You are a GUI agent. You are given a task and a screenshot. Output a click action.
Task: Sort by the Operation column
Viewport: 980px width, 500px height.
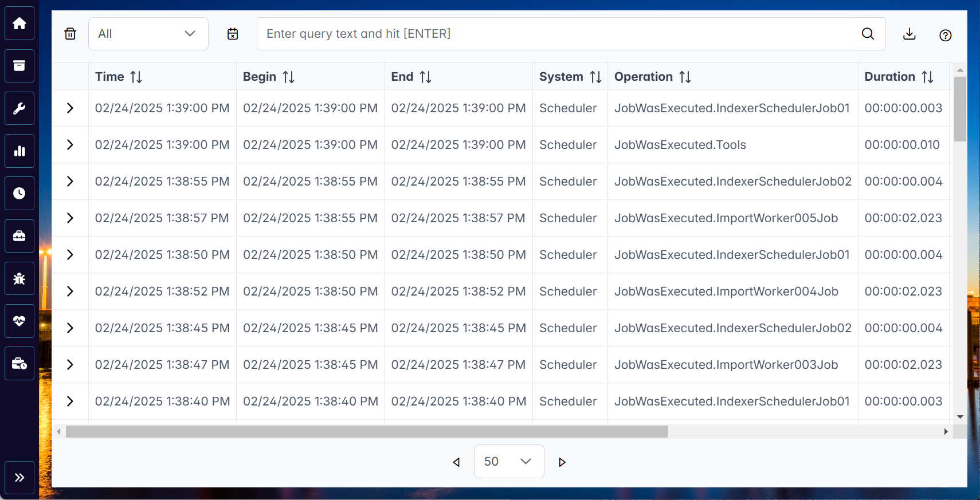(685, 77)
